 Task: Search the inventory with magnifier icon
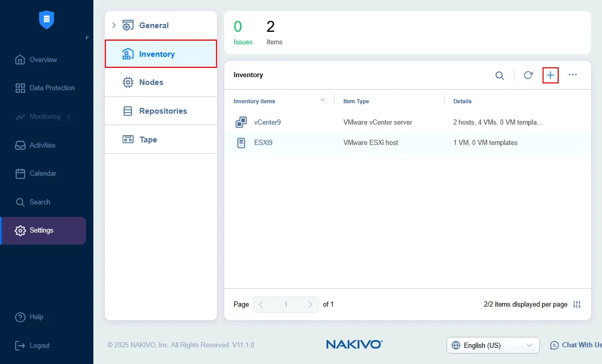(x=499, y=75)
